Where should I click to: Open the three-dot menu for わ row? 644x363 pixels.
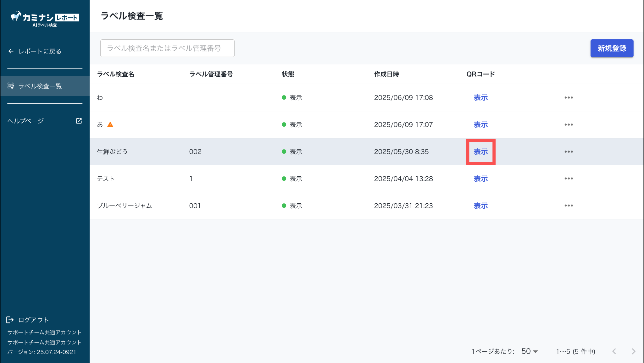click(568, 97)
